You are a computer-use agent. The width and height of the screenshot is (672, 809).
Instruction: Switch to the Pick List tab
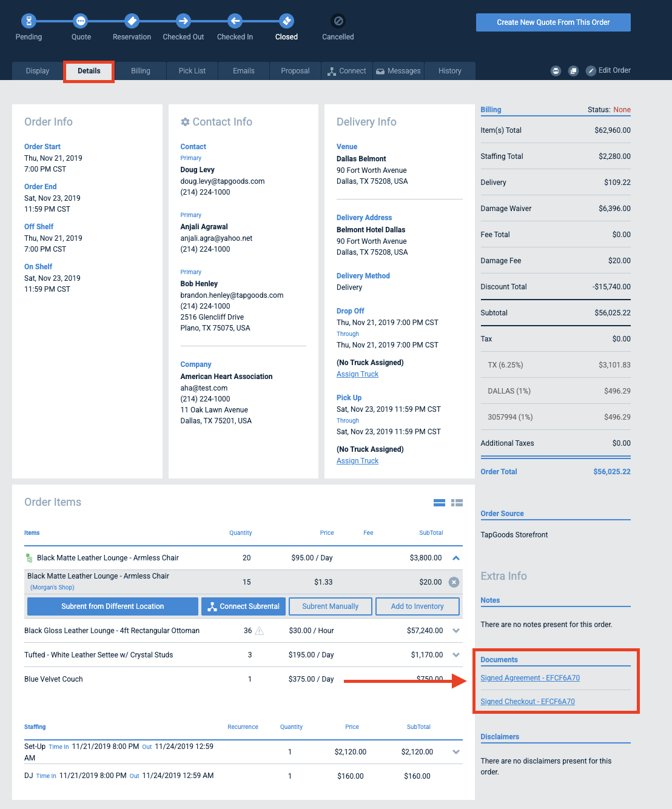(192, 70)
